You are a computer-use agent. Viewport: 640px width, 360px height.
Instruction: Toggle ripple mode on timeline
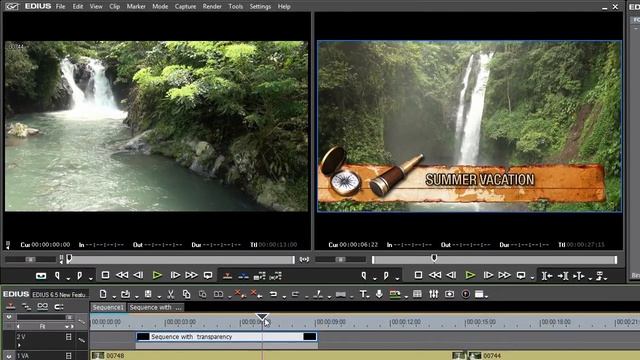[59, 307]
